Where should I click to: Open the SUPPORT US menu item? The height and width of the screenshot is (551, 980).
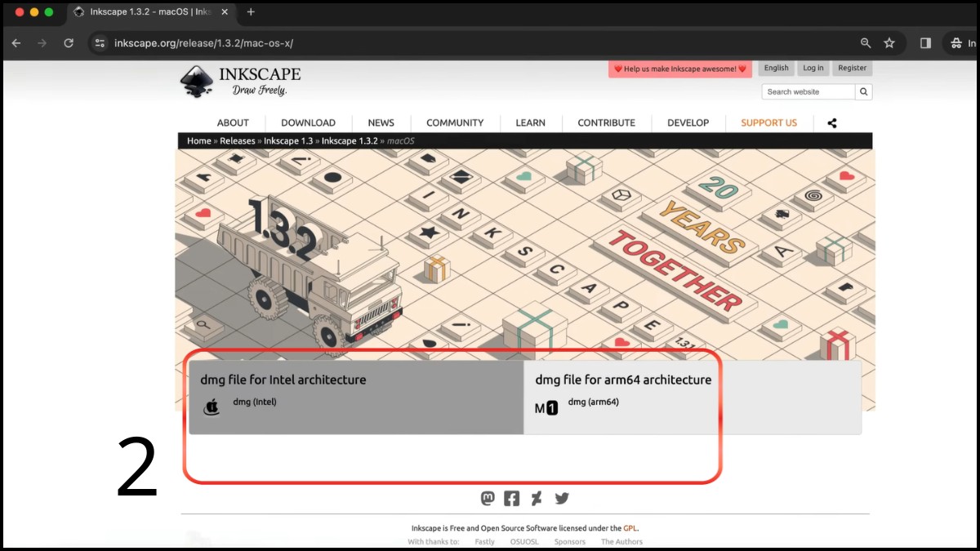pyautogui.click(x=768, y=123)
